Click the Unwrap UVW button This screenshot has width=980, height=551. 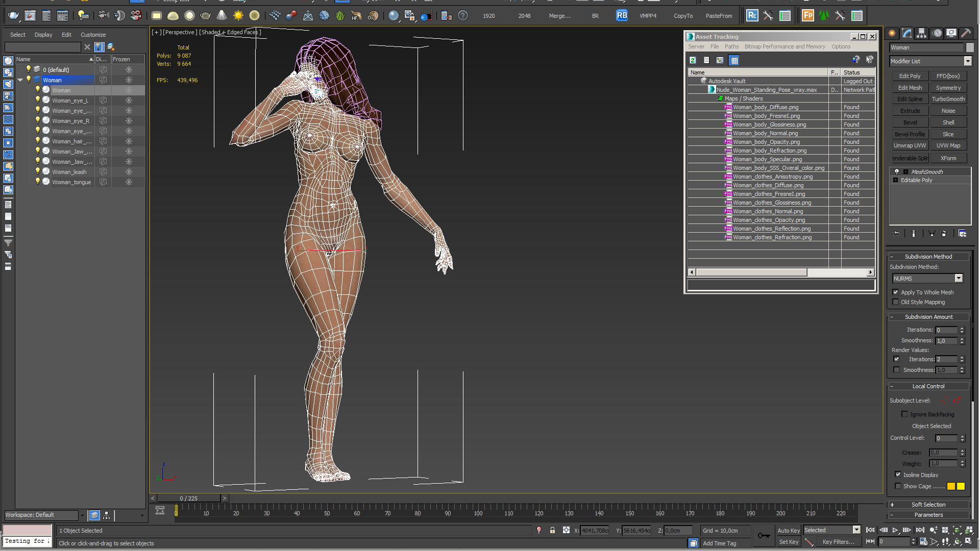[910, 145]
